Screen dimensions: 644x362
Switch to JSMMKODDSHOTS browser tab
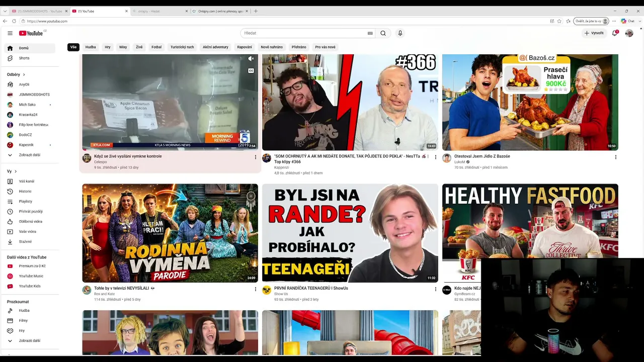click(x=39, y=11)
